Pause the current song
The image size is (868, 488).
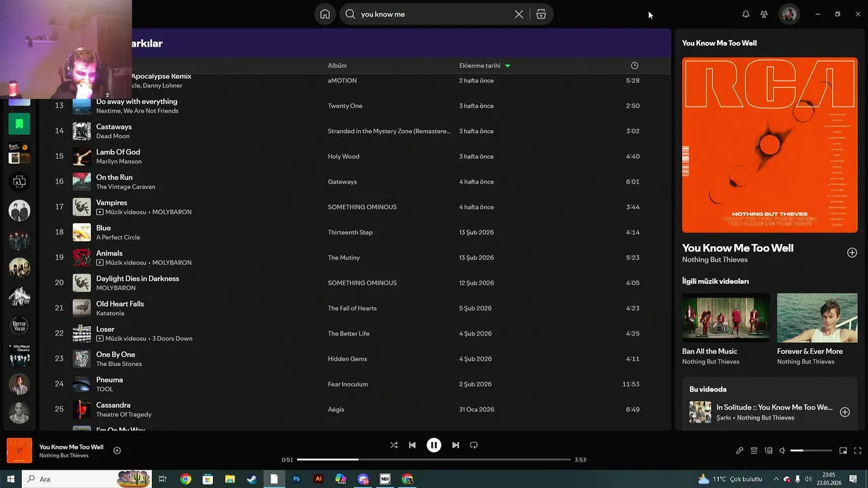coord(434,445)
